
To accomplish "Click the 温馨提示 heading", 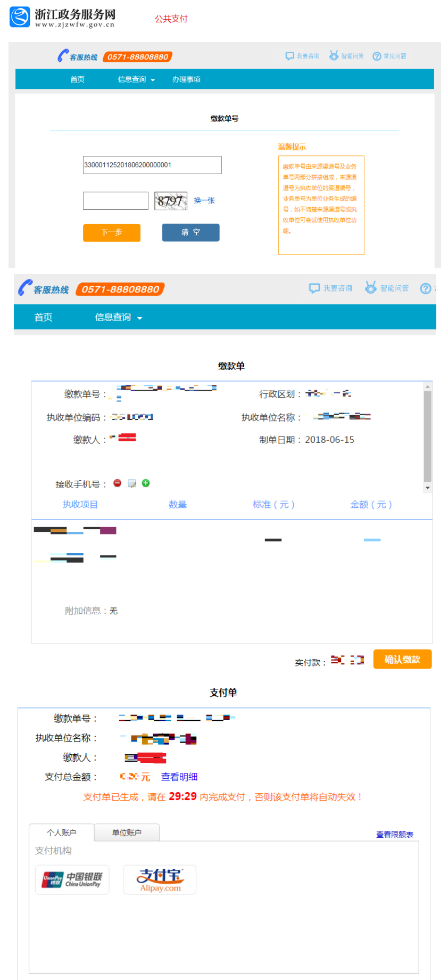I will tap(292, 147).
